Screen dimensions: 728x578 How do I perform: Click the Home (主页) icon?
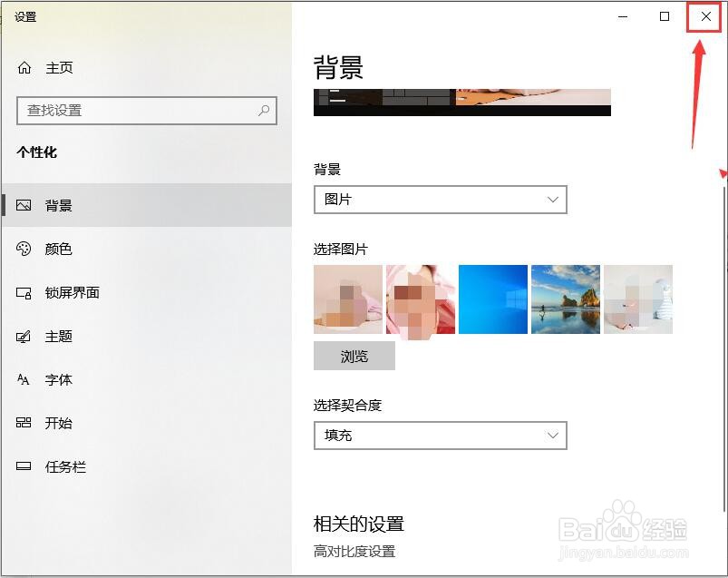coord(24,68)
